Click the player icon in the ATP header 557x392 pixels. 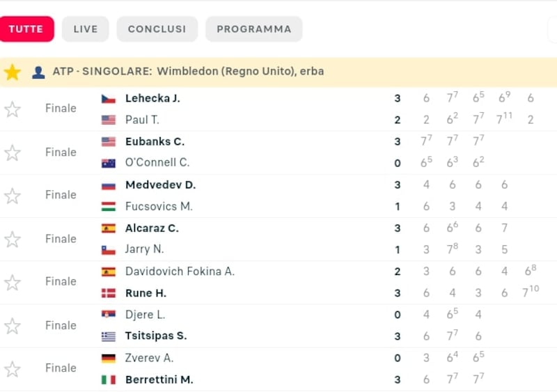[x=38, y=72]
